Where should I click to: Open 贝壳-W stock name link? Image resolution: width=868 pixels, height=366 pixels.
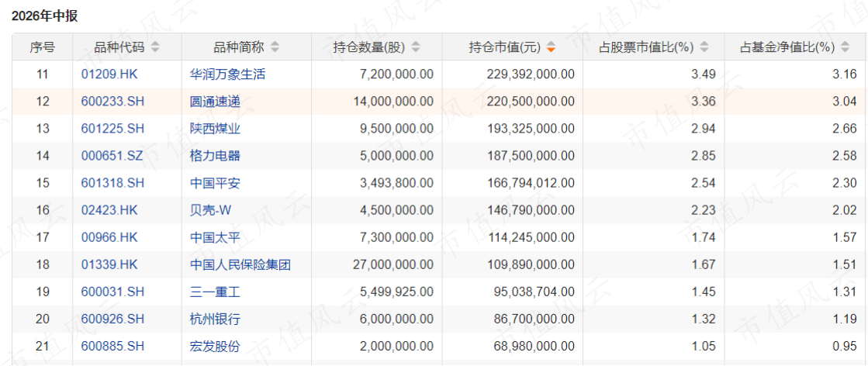point(209,210)
